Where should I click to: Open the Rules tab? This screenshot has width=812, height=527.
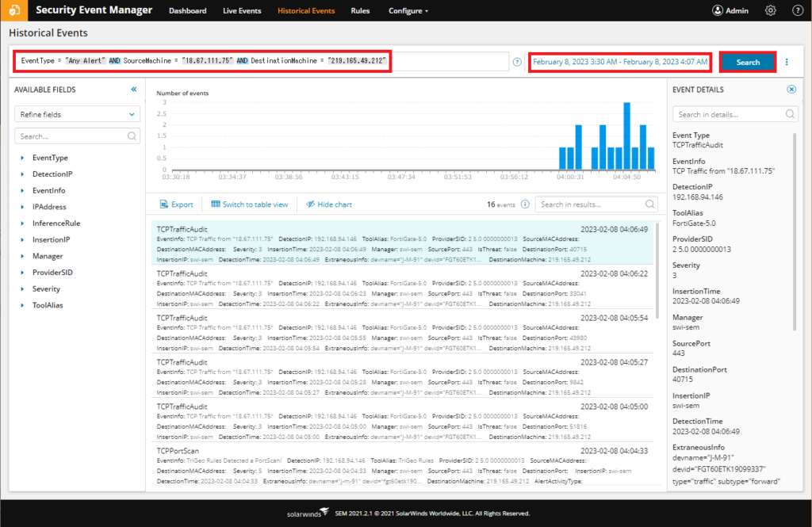tap(360, 11)
